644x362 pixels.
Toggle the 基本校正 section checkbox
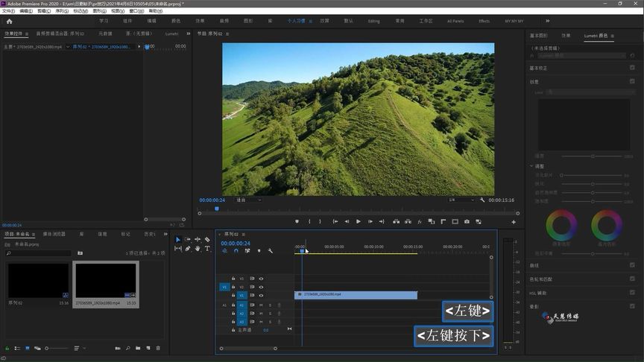632,68
